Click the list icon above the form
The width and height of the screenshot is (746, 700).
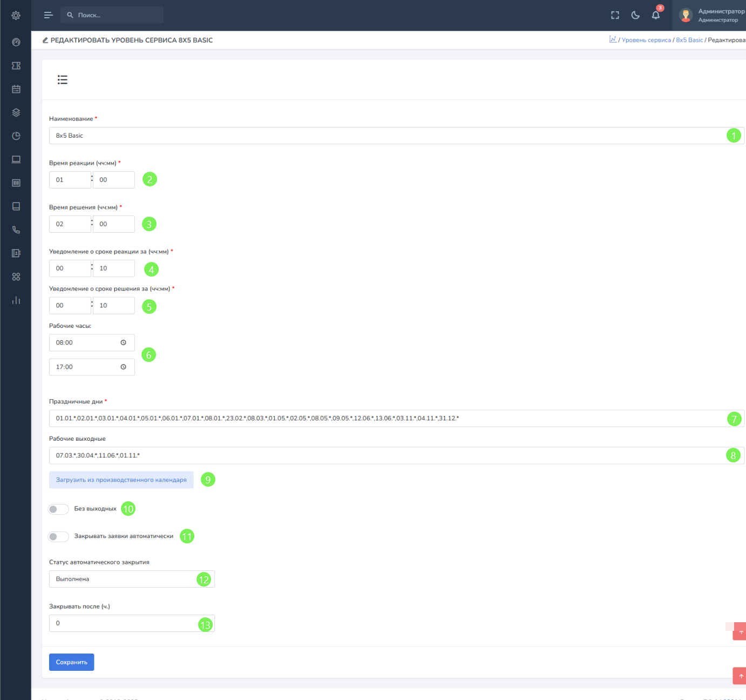[63, 80]
